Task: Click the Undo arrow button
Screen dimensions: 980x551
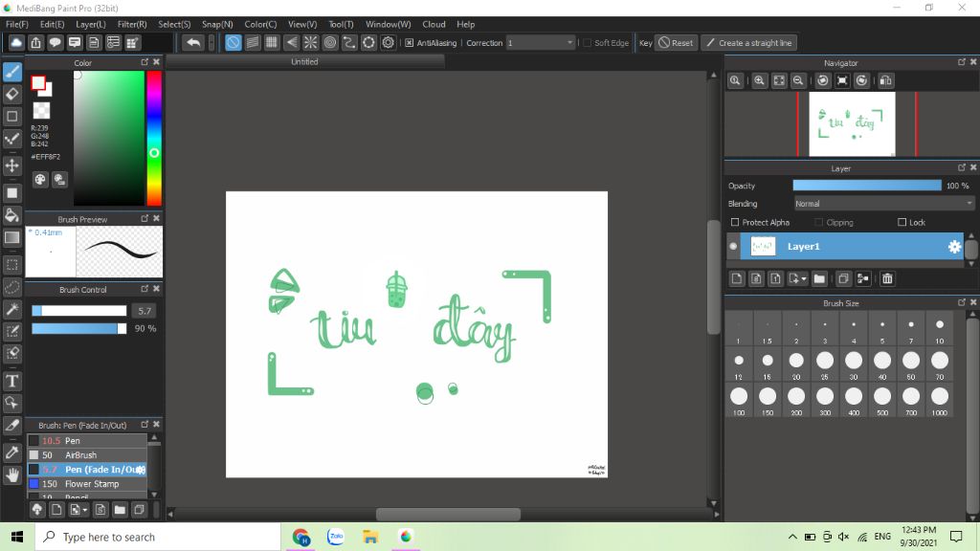Action: [x=193, y=42]
